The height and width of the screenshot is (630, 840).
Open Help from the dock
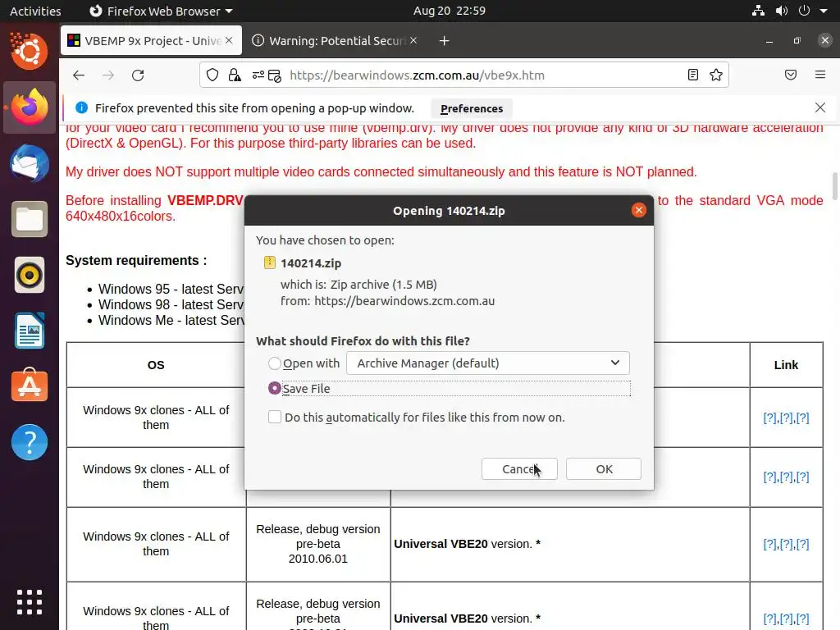point(30,442)
